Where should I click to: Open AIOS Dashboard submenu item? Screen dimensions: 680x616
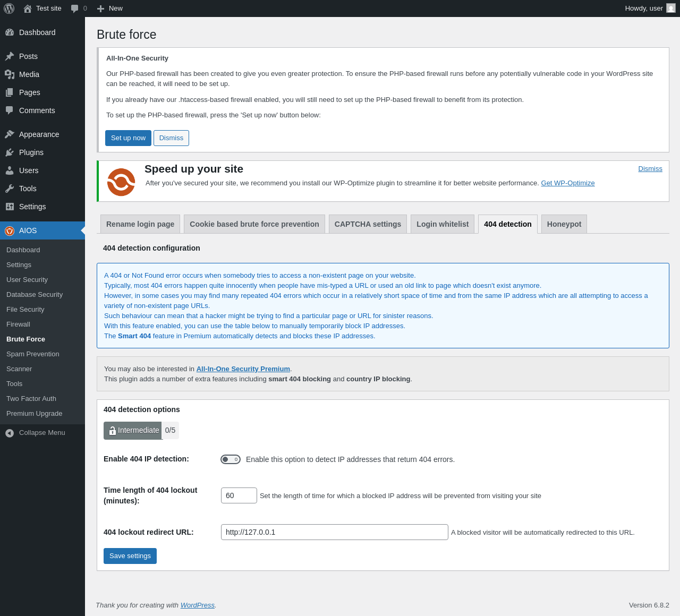(42, 250)
